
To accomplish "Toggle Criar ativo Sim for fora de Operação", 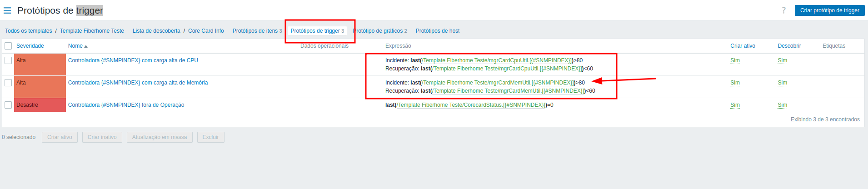I will 735,105.
